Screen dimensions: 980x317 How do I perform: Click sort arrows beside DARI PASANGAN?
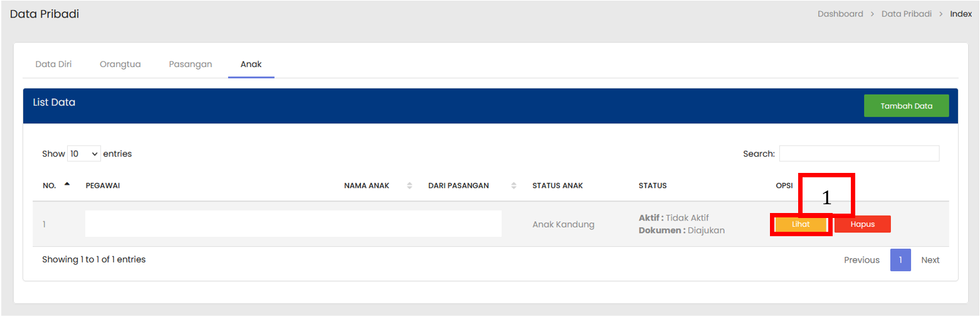click(x=514, y=185)
